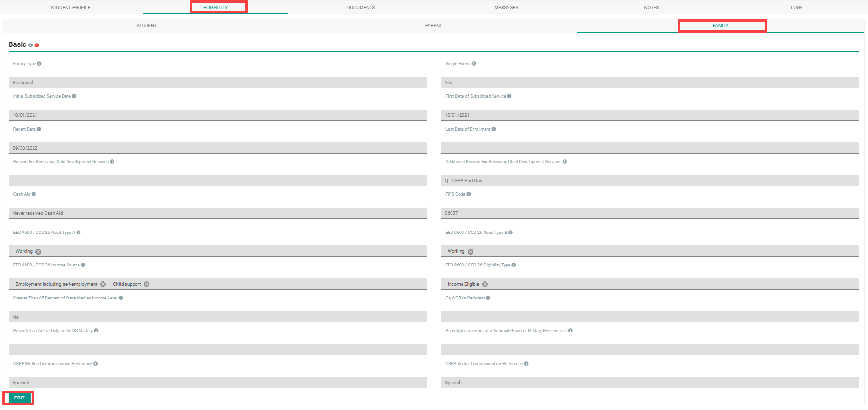
Task: Show info for CSPP Verbal Communication Preference
Action: [x=526, y=364]
